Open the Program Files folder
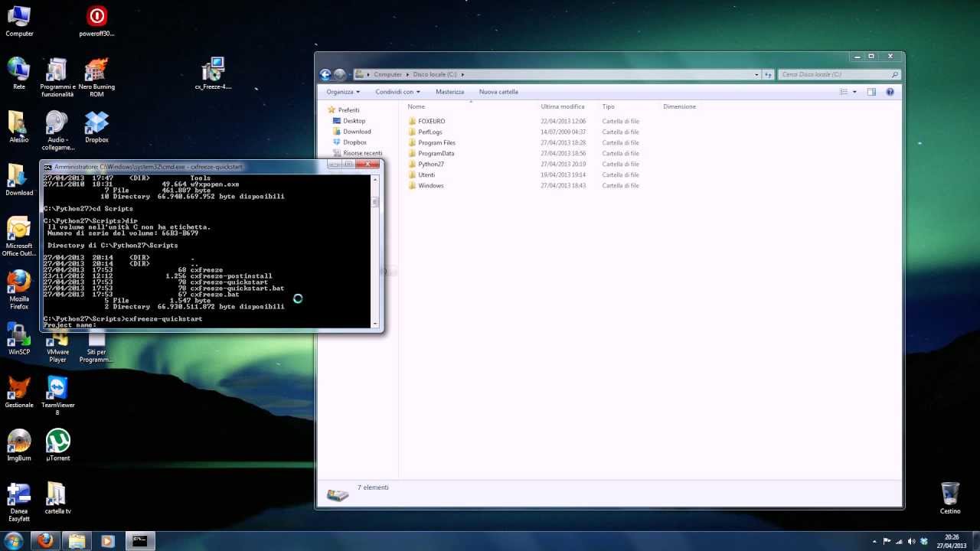This screenshot has width=980, height=551. [436, 142]
